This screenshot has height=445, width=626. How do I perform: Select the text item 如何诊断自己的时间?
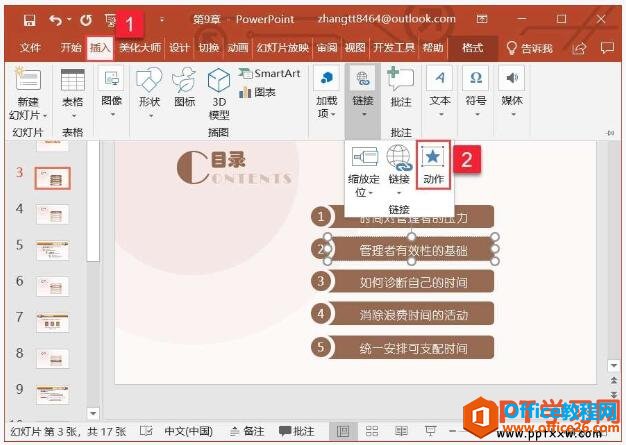(412, 282)
